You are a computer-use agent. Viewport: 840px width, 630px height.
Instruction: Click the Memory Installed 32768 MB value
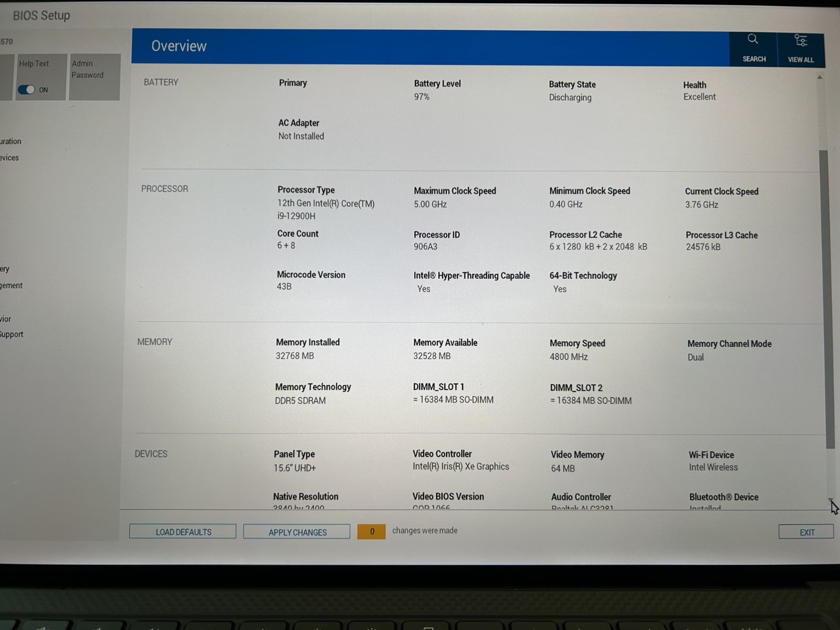(295, 356)
